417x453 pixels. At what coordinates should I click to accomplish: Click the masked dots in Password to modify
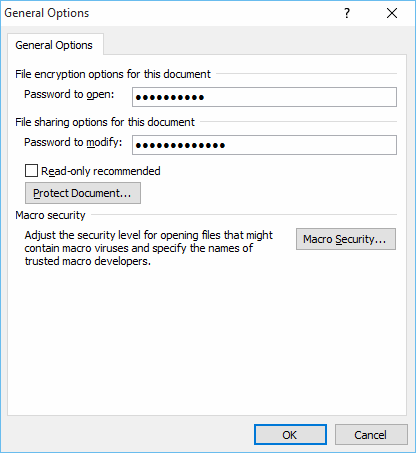tap(180, 145)
